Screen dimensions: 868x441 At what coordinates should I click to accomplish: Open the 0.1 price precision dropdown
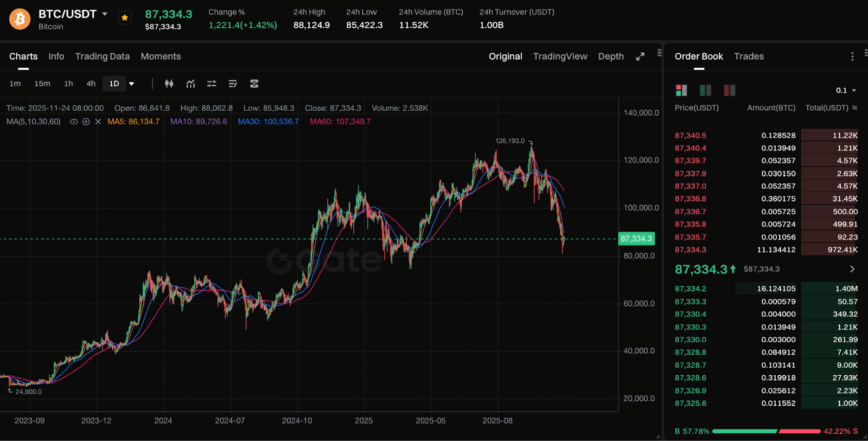(846, 90)
